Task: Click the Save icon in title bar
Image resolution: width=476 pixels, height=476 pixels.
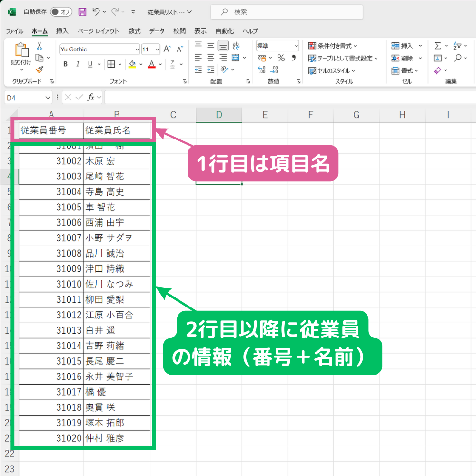Action: click(x=82, y=12)
